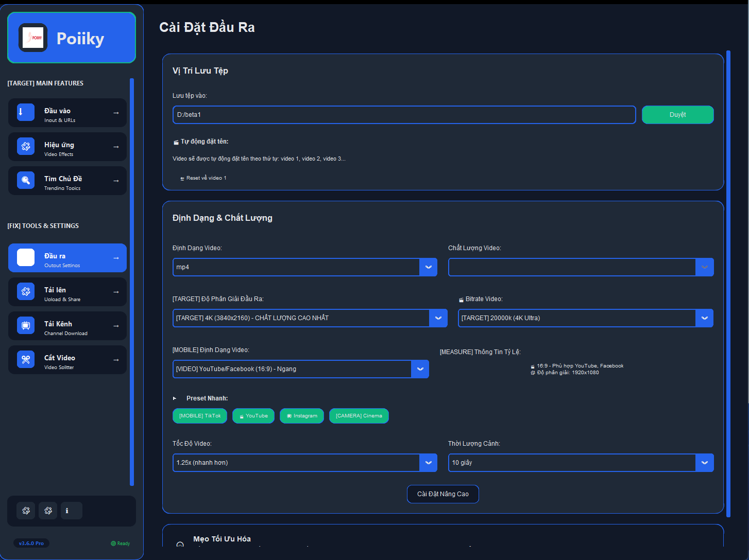This screenshot has height=560, width=749.
Task: Open the Bitrate Video dropdown
Action: click(585, 318)
